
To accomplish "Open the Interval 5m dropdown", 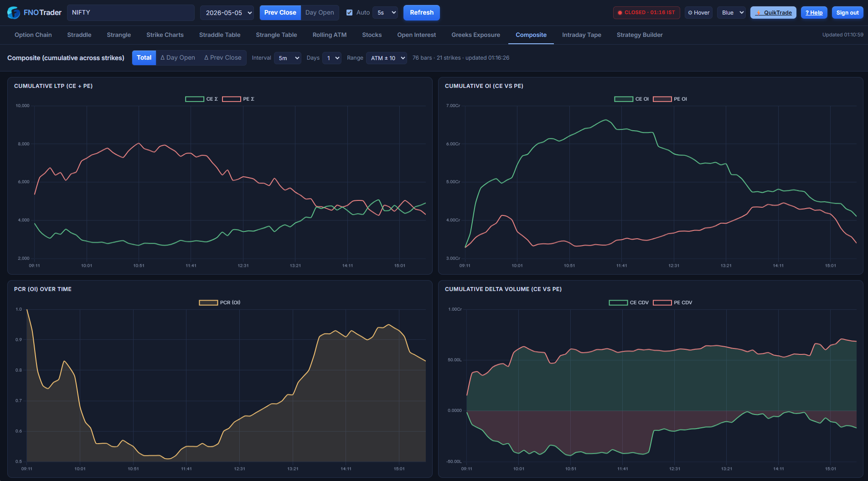I will pos(288,58).
